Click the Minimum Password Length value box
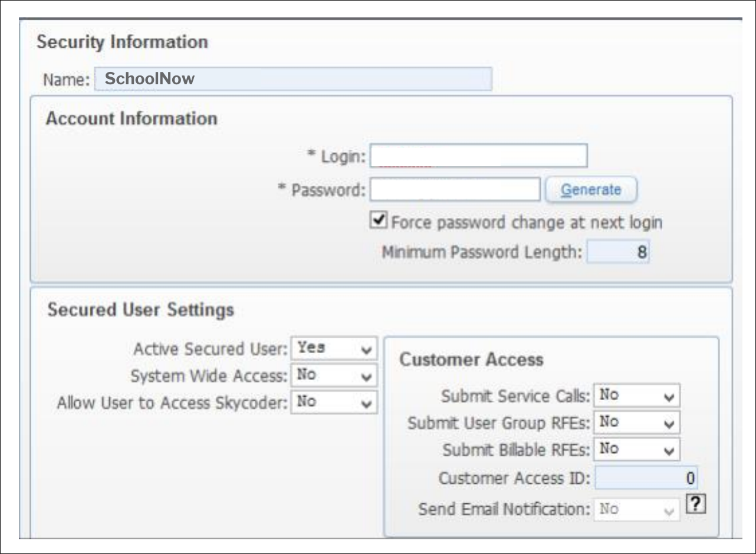Viewport: 756px width, 554px height. pyautogui.click(x=618, y=253)
